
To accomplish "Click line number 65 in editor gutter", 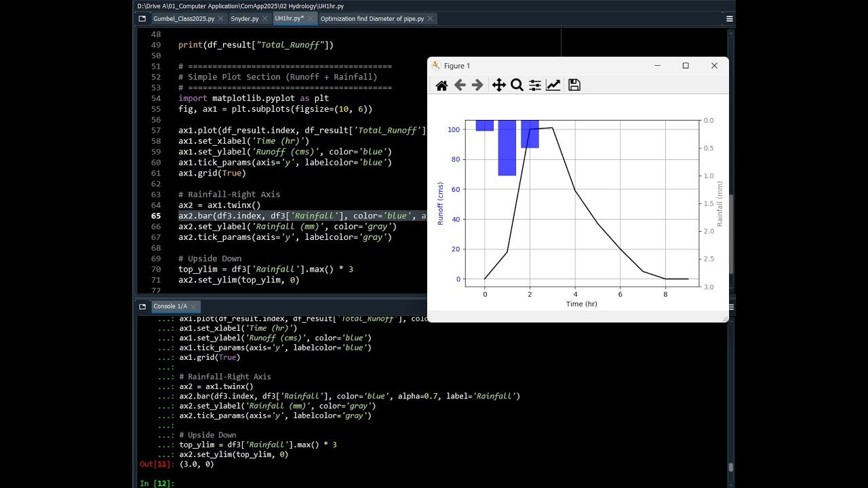I will [156, 216].
